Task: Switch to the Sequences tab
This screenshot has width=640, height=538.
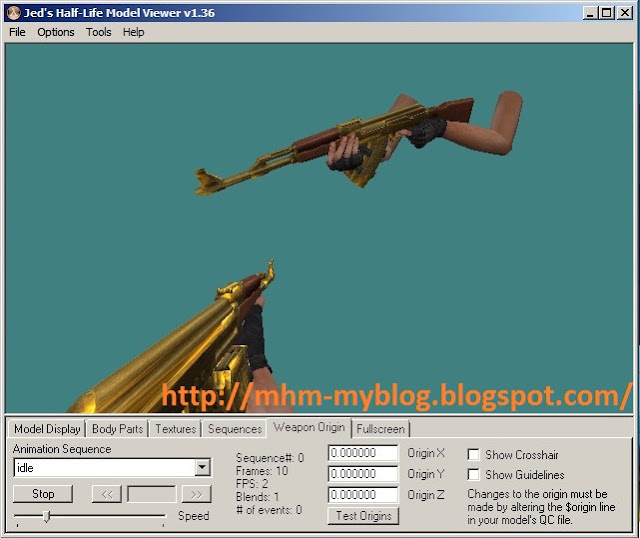Action: point(235,429)
